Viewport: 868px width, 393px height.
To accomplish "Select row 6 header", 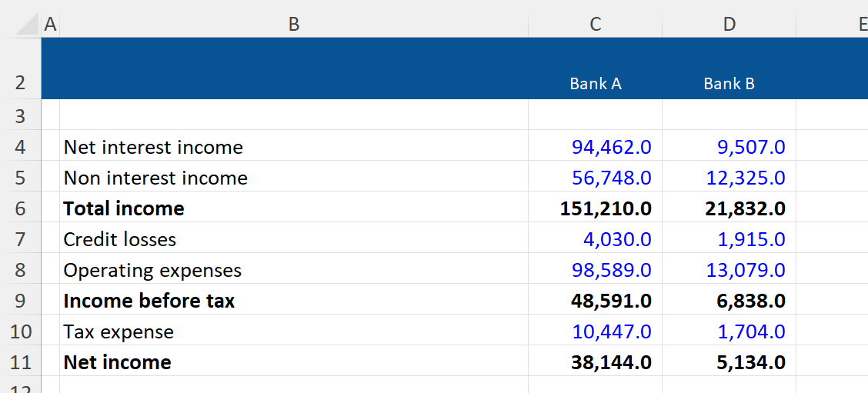I will click(20, 208).
